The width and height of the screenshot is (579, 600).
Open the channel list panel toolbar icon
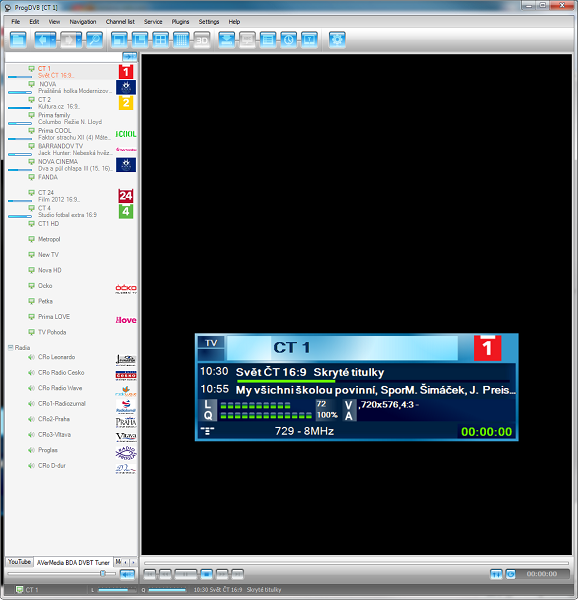[x=18, y=39]
